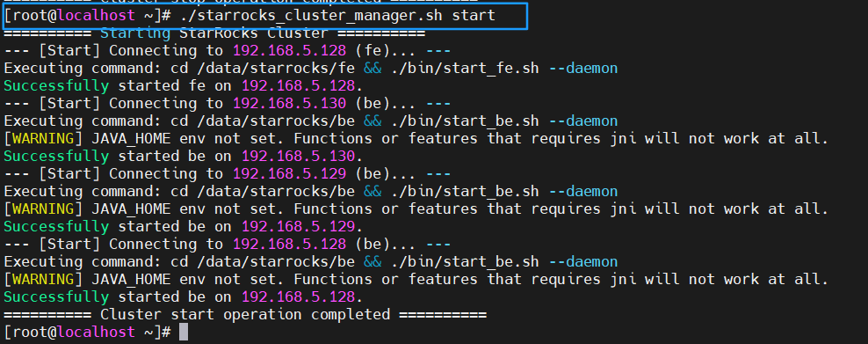Viewport: 868px width, 344px height.
Task: Click the 192.168.5.129 IP in the Connecting line
Action: (x=290, y=174)
